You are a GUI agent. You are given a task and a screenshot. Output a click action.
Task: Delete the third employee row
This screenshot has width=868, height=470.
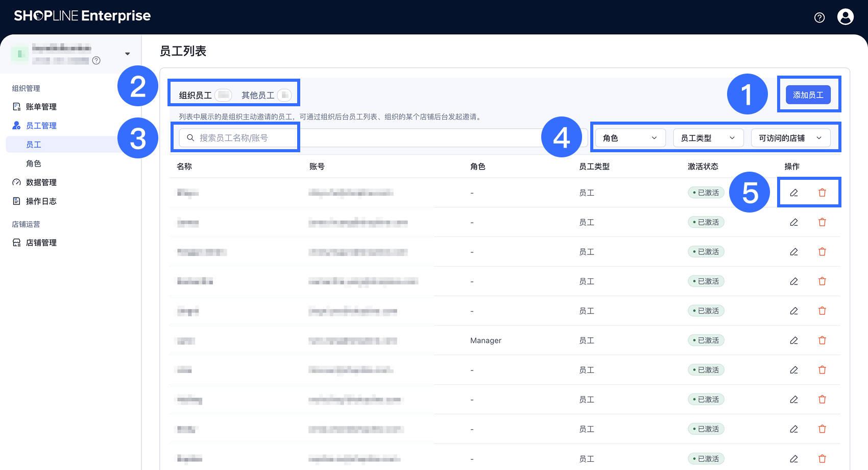[822, 252]
